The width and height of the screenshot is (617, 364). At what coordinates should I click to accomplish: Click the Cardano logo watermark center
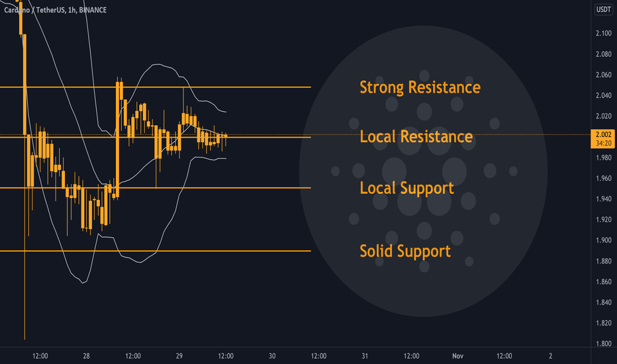[424, 171]
